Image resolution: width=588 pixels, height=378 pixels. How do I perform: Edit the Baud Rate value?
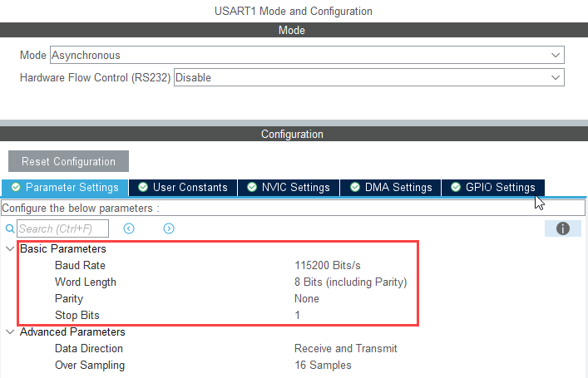coord(328,265)
